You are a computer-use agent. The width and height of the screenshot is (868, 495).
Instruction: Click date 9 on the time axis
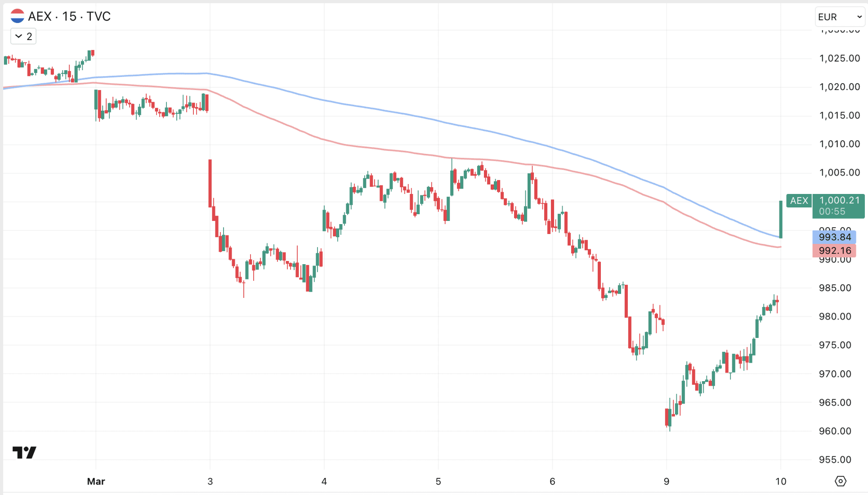pos(667,481)
